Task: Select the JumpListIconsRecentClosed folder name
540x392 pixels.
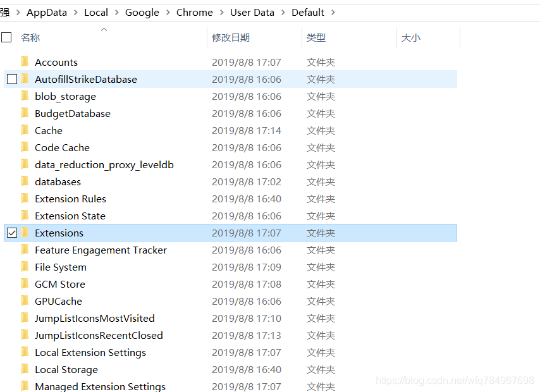Action: tap(99, 336)
